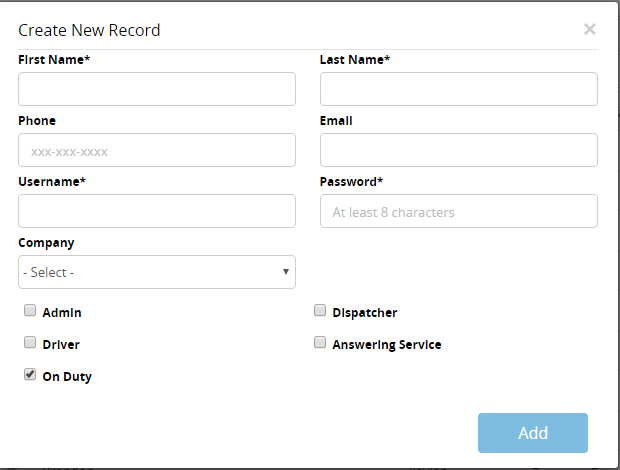
Task: Uncheck the On Duty checkbox
Action: tap(30, 375)
